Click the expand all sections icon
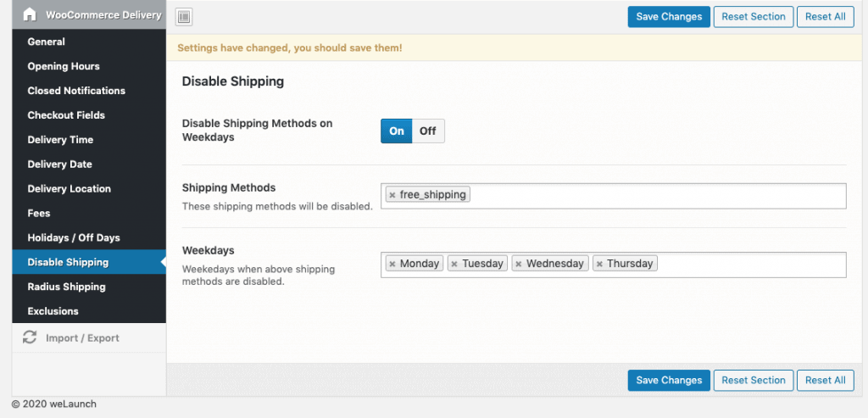The width and height of the screenshot is (868, 418). click(184, 17)
